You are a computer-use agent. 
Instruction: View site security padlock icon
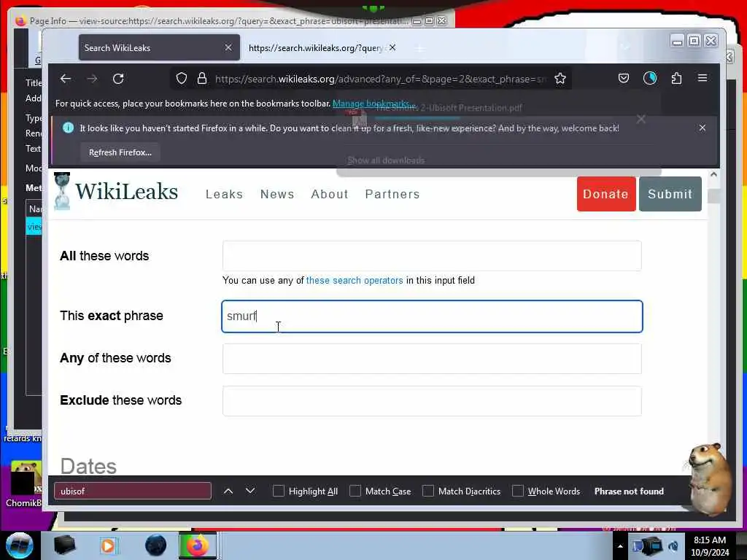click(x=202, y=79)
